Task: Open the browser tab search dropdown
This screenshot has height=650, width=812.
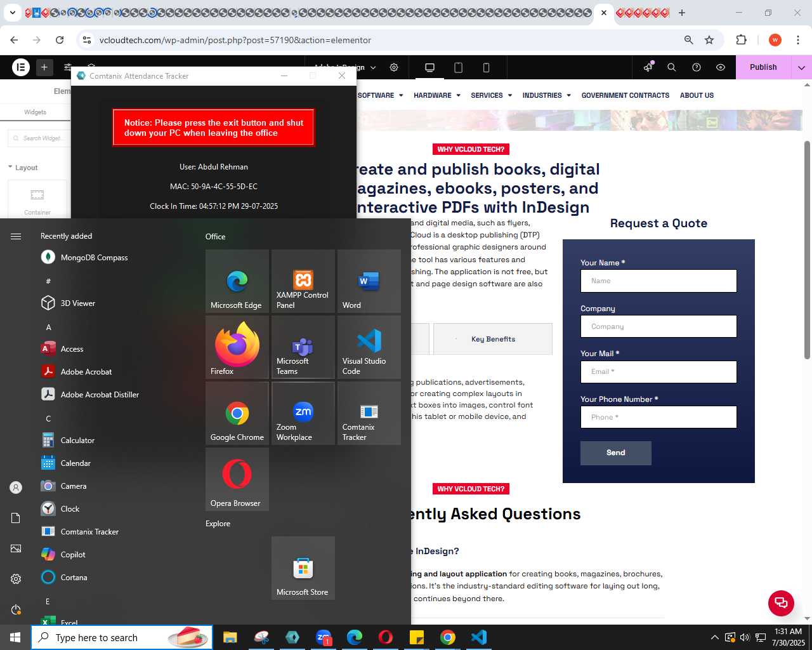Action: click(12, 13)
